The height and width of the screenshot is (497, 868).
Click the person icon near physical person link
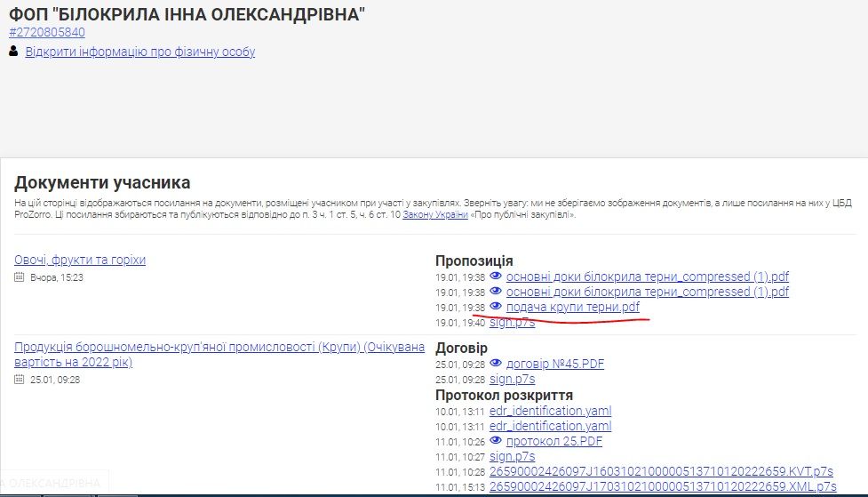click(x=13, y=52)
